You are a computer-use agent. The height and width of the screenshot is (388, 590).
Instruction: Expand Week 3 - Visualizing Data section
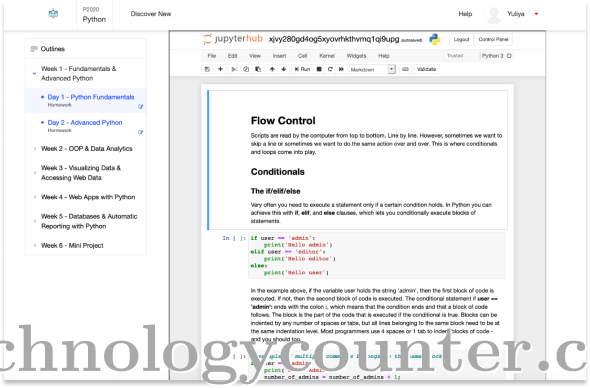click(x=35, y=173)
